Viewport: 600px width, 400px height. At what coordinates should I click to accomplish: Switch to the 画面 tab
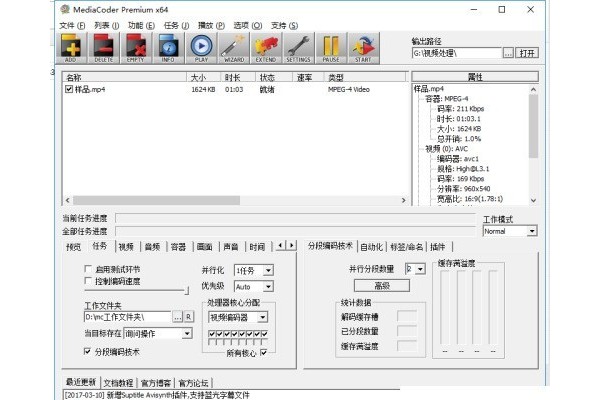205,247
